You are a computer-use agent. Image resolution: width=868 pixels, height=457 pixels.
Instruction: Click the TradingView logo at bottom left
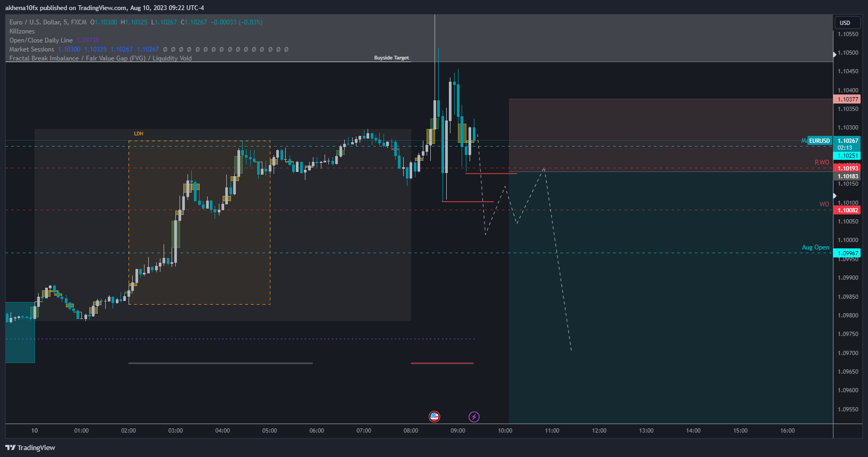pyautogui.click(x=30, y=447)
